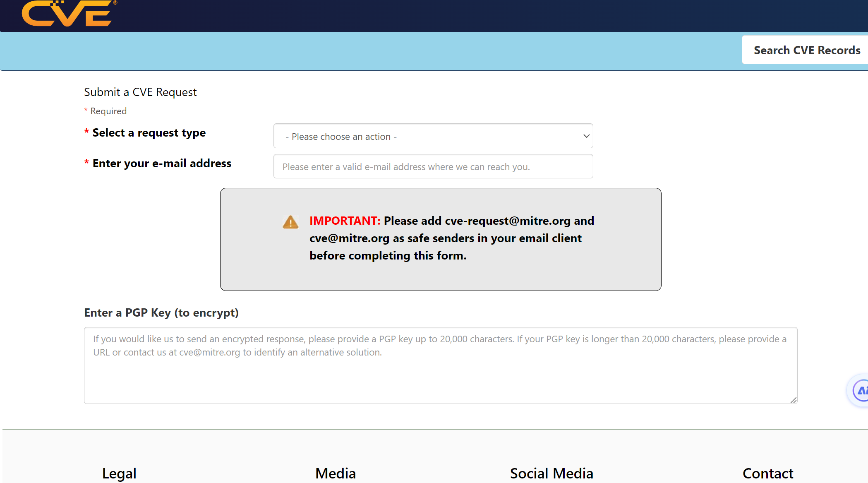Click the dropdown chevron arrow
The width and height of the screenshot is (868, 483).
tap(586, 136)
